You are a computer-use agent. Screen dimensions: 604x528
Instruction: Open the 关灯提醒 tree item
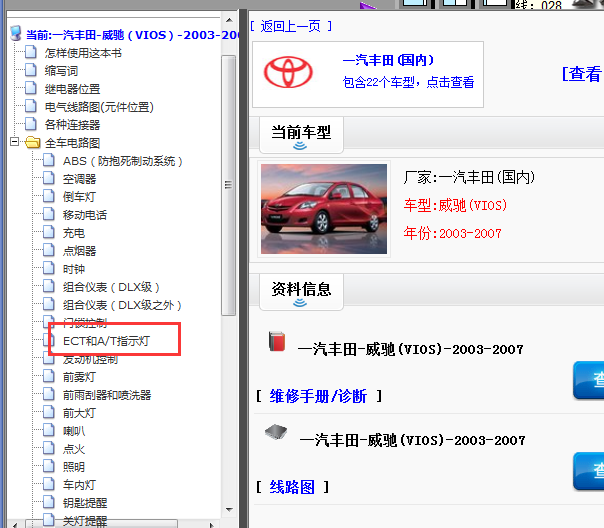85,521
